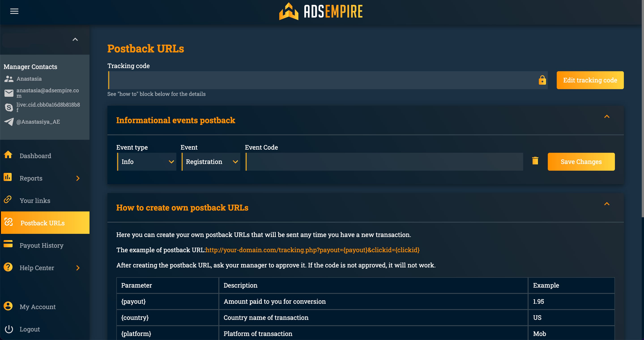Open the Reports menu item

(31, 178)
